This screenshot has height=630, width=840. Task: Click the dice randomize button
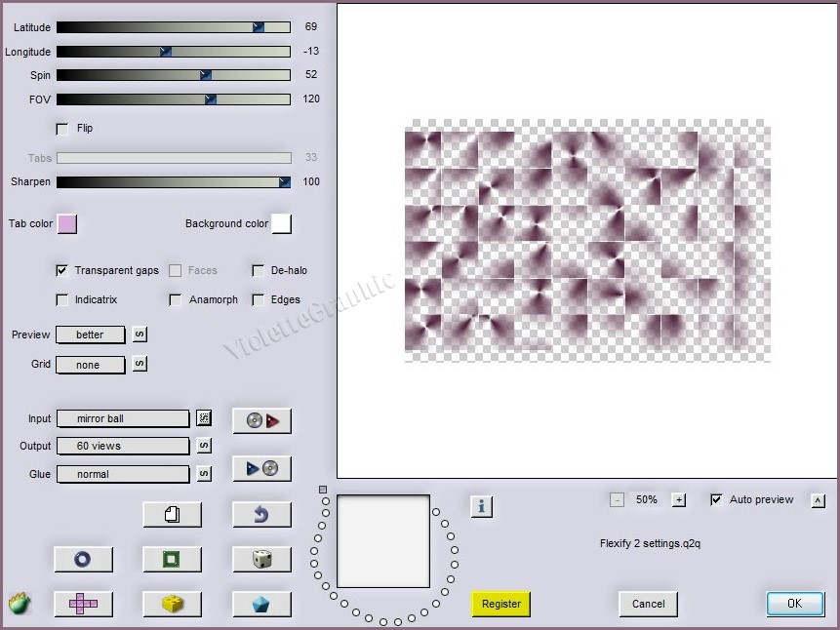(x=261, y=559)
